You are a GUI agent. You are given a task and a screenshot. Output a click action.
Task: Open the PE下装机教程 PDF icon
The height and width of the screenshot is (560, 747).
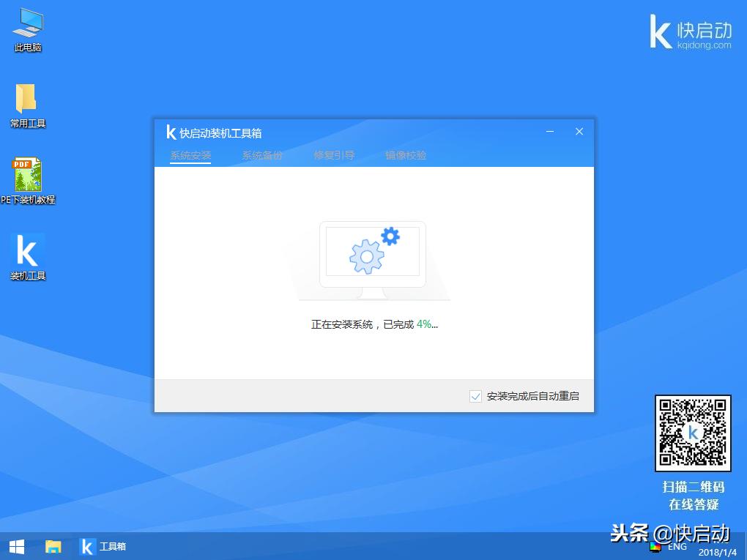click(26, 176)
